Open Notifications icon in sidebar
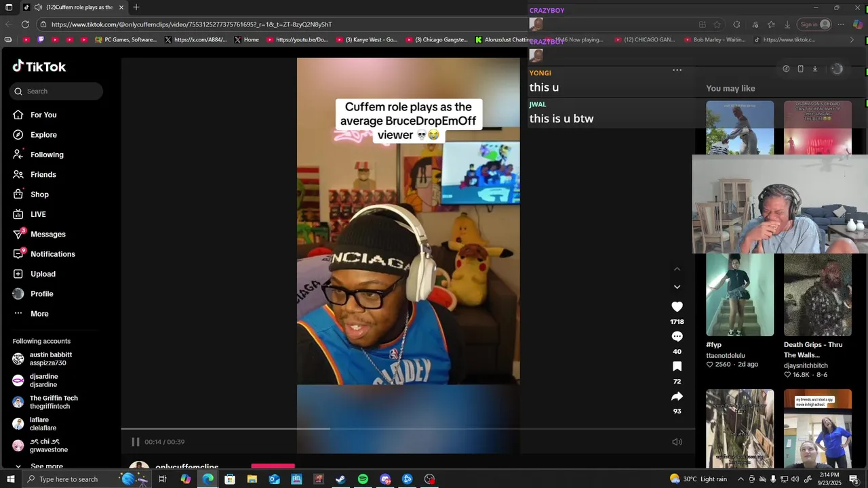Viewport: 868px width, 488px height. tap(18, 253)
